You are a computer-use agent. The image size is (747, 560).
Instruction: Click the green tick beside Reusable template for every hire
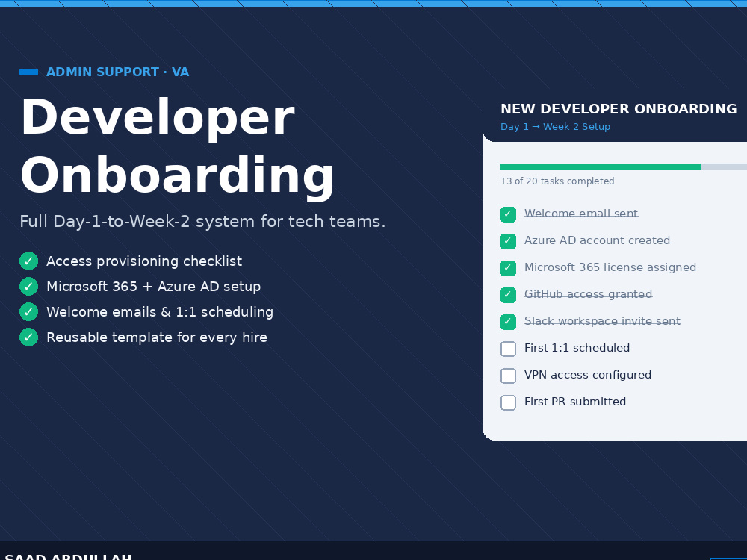28,337
